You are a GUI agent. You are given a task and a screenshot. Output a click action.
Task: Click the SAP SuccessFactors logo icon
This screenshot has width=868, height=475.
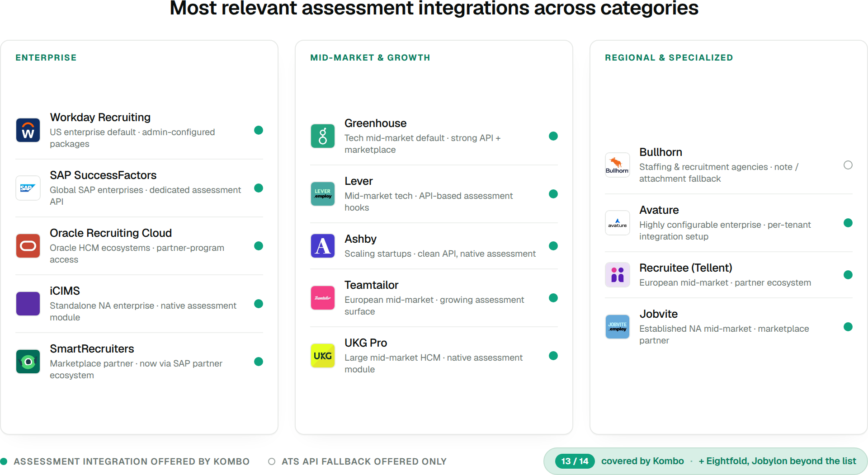[x=28, y=188]
